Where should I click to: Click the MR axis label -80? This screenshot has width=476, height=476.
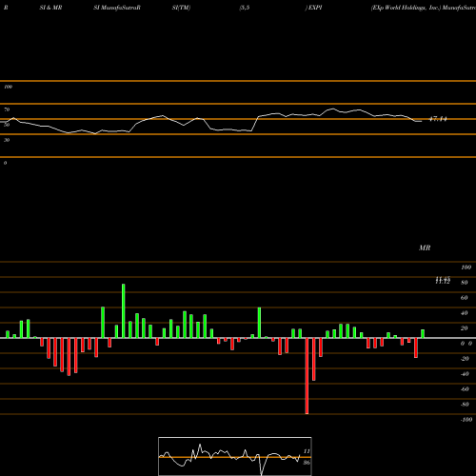tap(465, 405)
